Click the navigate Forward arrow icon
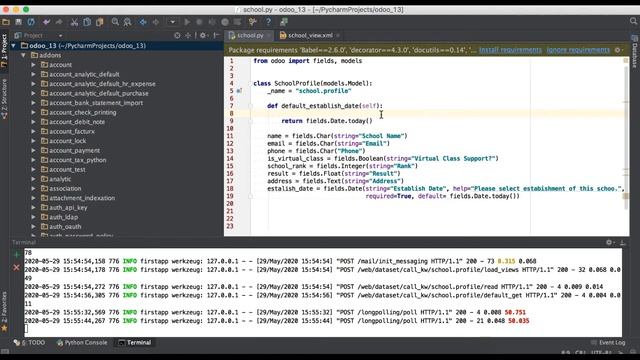Image resolution: width=640 pixels, height=360 pixels. click(156, 22)
